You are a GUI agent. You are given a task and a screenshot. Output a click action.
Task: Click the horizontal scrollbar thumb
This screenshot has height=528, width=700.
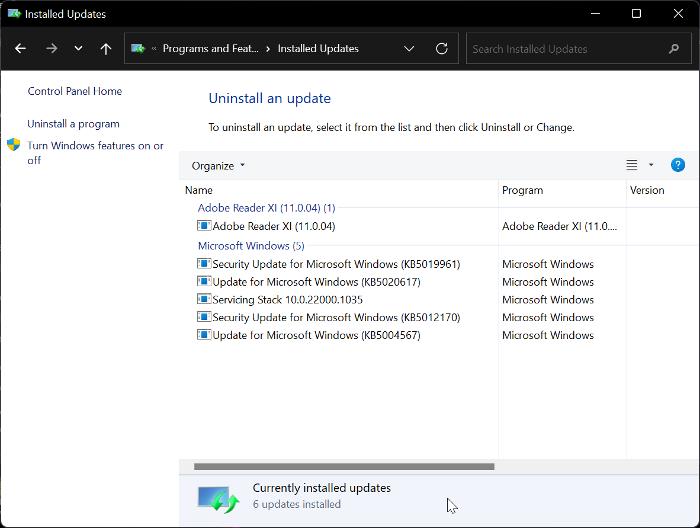pos(344,466)
